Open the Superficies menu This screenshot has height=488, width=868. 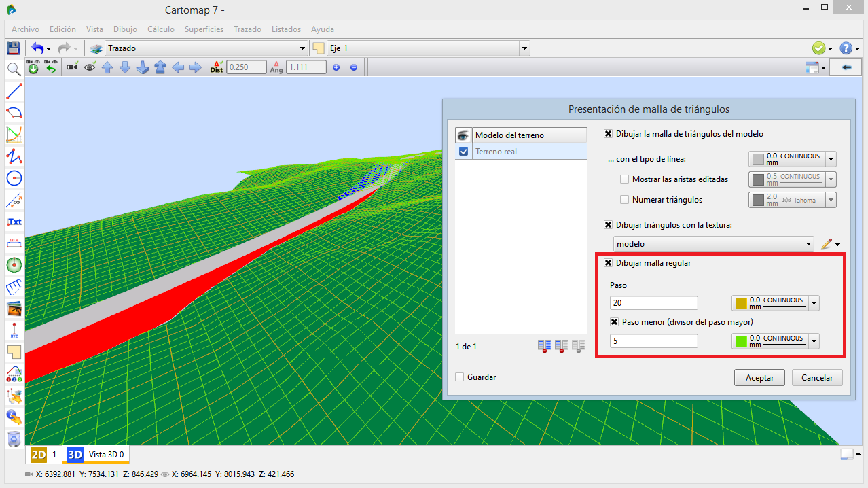pyautogui.click(x=204, y=29)
